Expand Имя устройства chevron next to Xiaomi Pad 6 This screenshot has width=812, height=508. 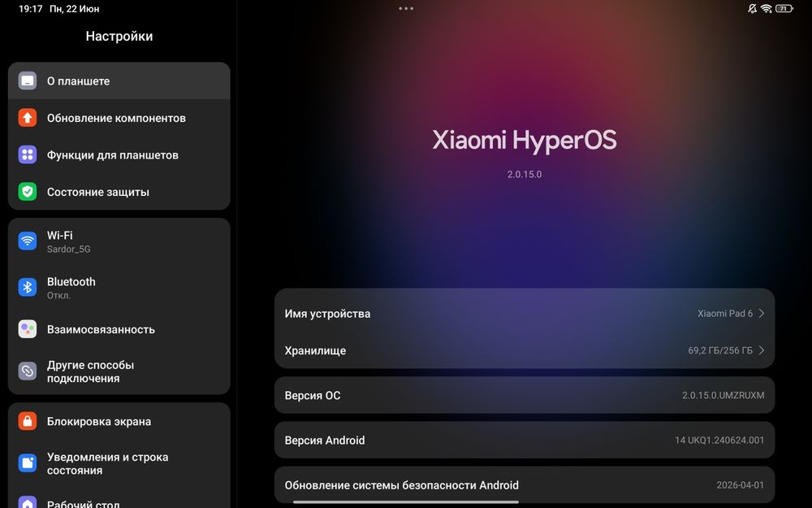pos(762,313)
